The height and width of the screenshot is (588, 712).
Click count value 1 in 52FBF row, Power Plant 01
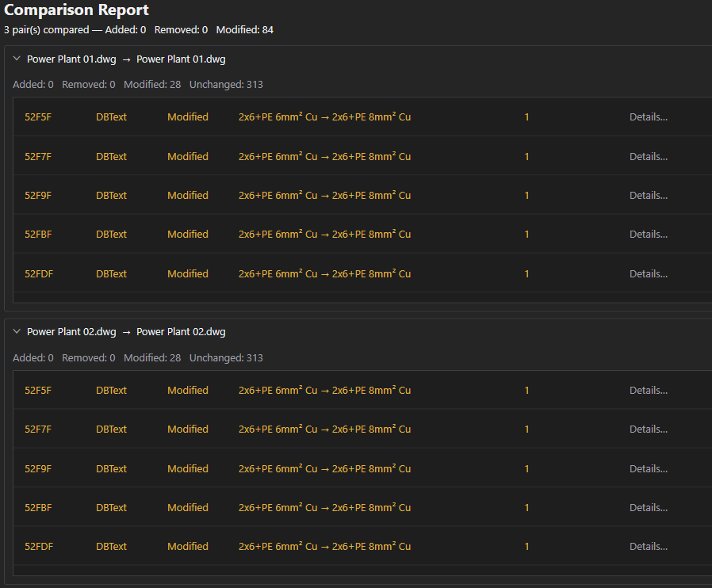(526, 235)
